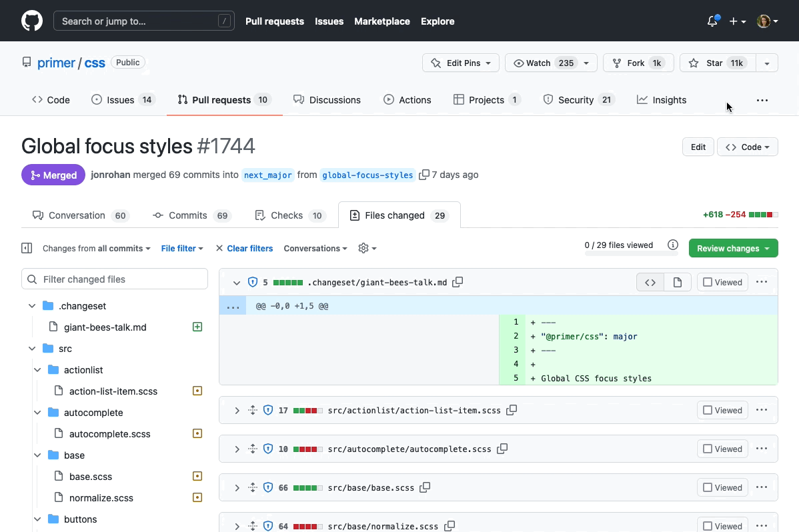Select normalize.scss in the file tree

pyautogui.click(x=101, y=498)
